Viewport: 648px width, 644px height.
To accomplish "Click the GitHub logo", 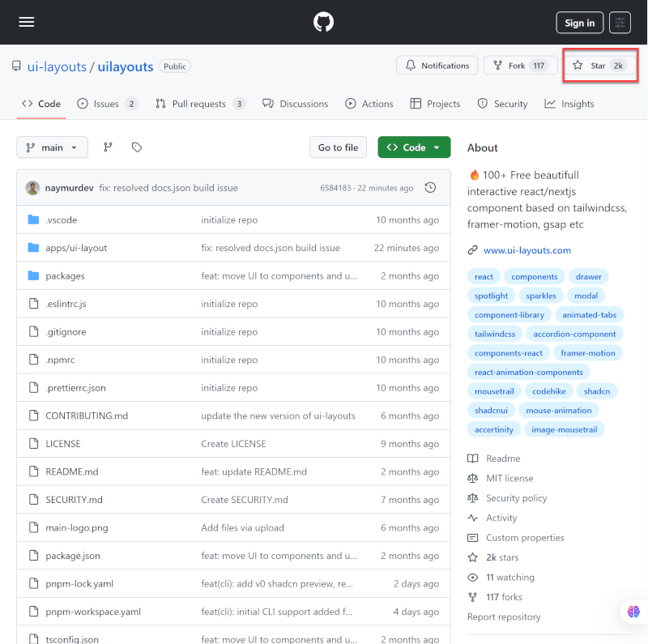I will [323, 22].
